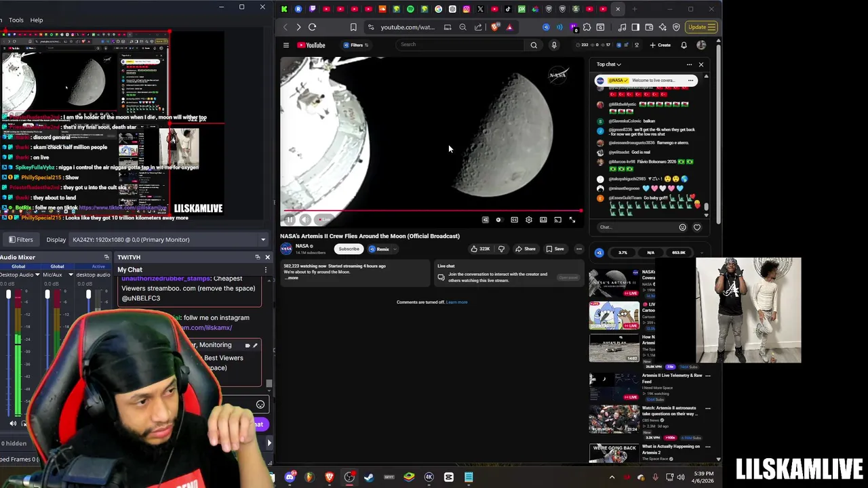Open a new browser tab
This screenshot has width=868, height=488.
[x=635, y=9]
